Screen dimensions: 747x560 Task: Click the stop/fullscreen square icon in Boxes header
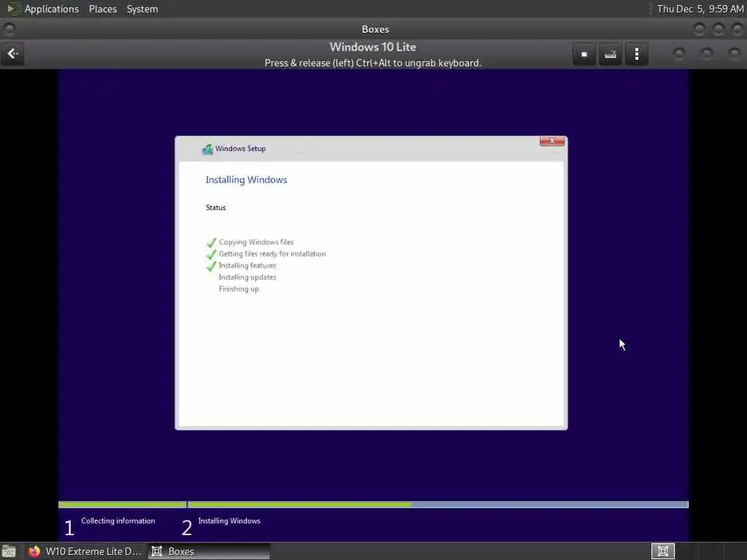point(584,54)
